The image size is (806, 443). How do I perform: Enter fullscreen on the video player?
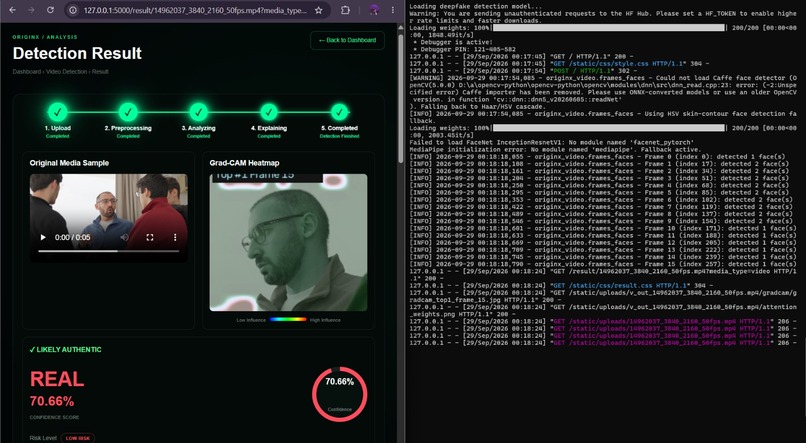150,237
